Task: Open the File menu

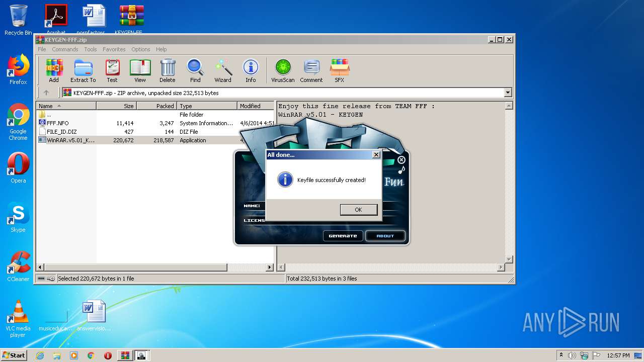Action: [42, 49]
